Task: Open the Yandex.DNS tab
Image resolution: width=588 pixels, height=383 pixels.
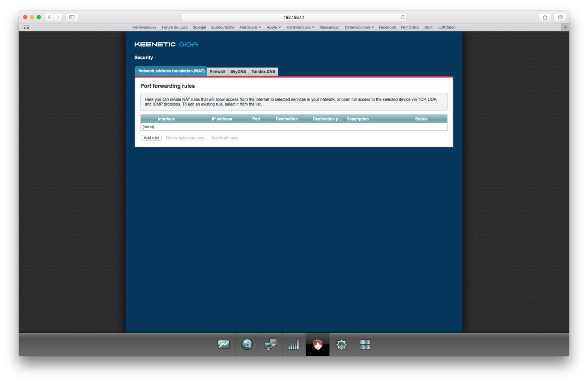Action: pos(263,72)
